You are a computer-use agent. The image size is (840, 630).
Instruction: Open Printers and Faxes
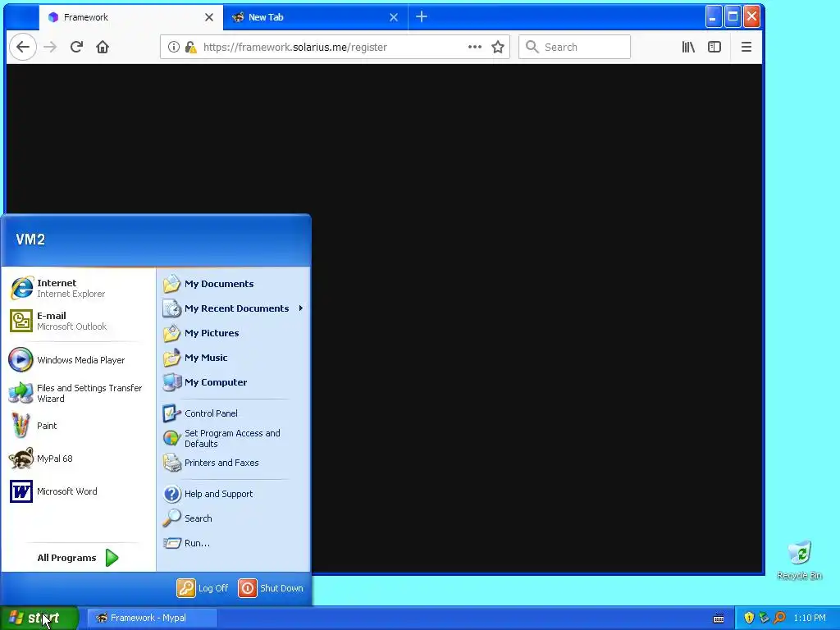coord(234,463)
